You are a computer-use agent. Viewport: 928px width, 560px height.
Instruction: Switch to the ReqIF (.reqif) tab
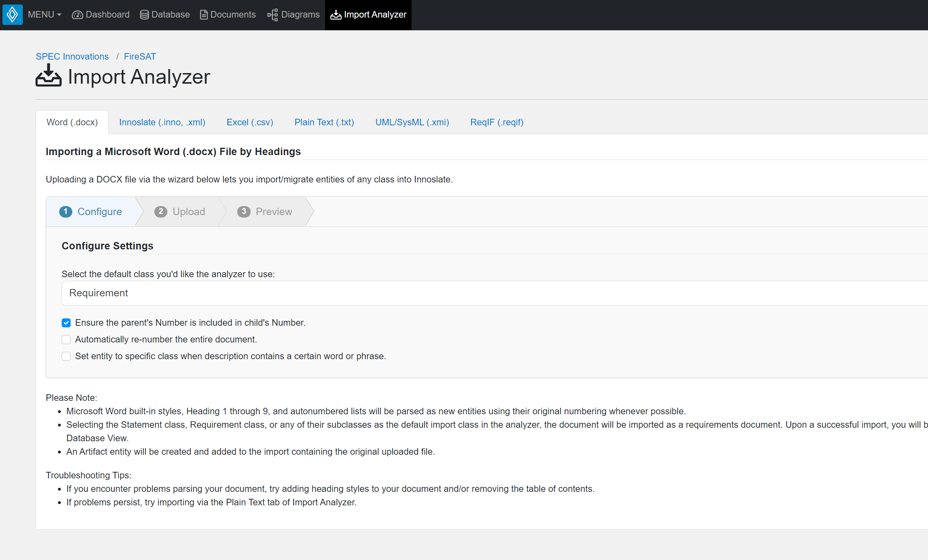tap(496, 122)
